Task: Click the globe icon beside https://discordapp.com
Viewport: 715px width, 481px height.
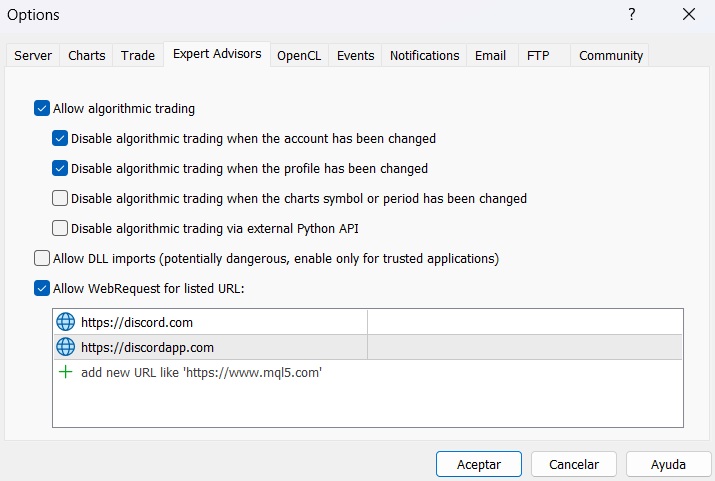Action: [66, 347]
